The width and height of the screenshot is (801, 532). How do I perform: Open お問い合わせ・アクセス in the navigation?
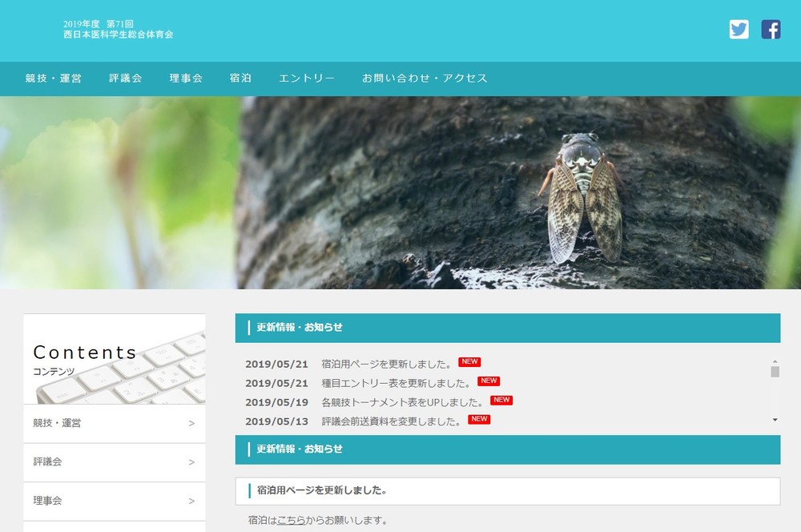click(x=425, y=79)
